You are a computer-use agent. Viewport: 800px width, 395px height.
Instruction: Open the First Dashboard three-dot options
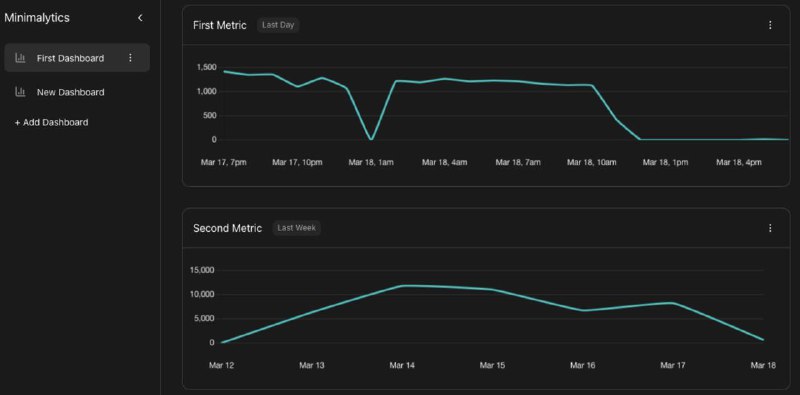point(130,58)
